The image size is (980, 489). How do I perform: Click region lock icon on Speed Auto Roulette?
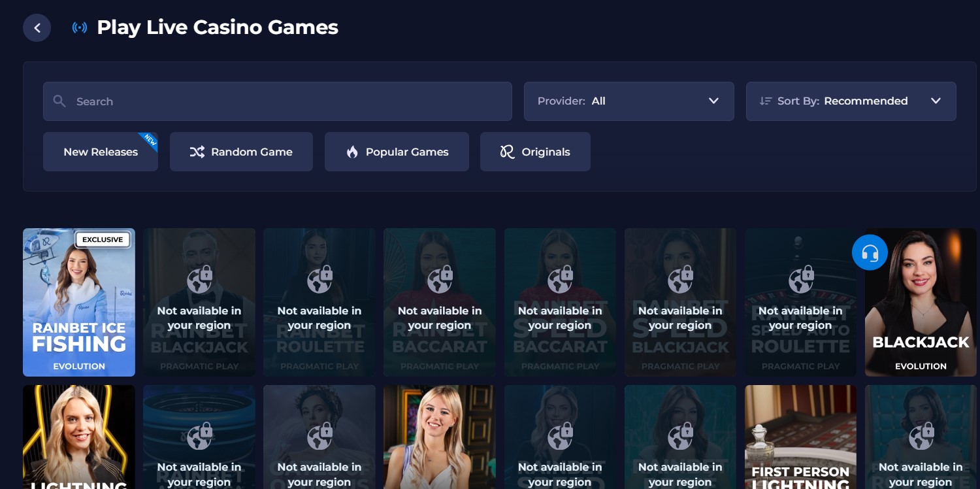800,280
